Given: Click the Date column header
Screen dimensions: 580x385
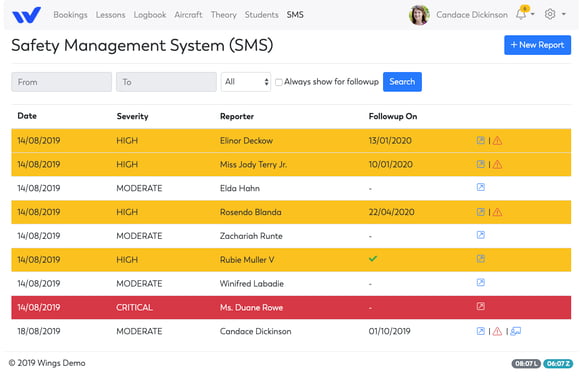Looking at the screenshot, I should click(27, 116).
